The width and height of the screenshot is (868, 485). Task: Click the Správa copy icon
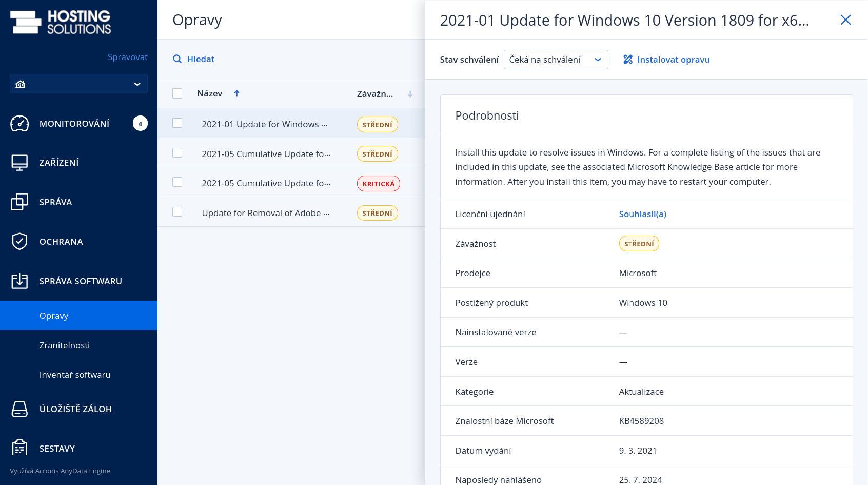[x=19, y=202]
